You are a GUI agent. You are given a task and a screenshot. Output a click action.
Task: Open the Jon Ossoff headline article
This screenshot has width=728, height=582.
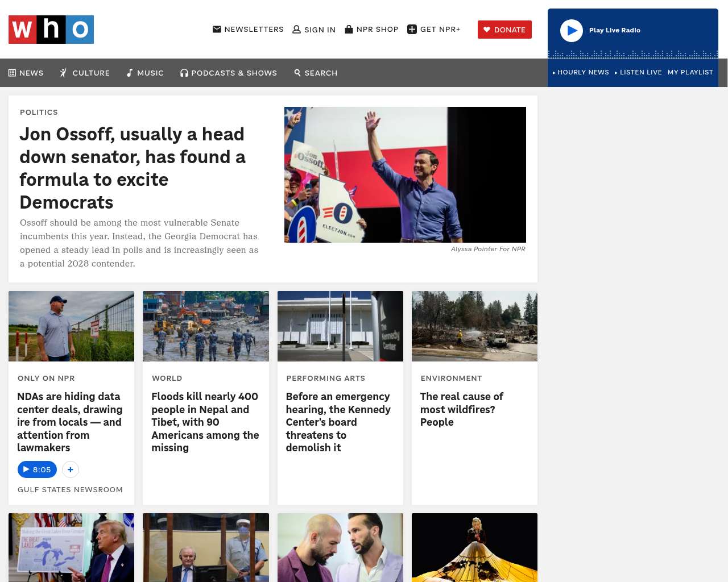(x=133, y=168)
